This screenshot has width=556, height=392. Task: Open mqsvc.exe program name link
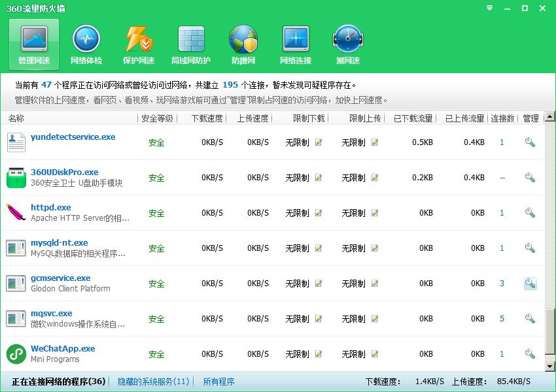(52, 314)
